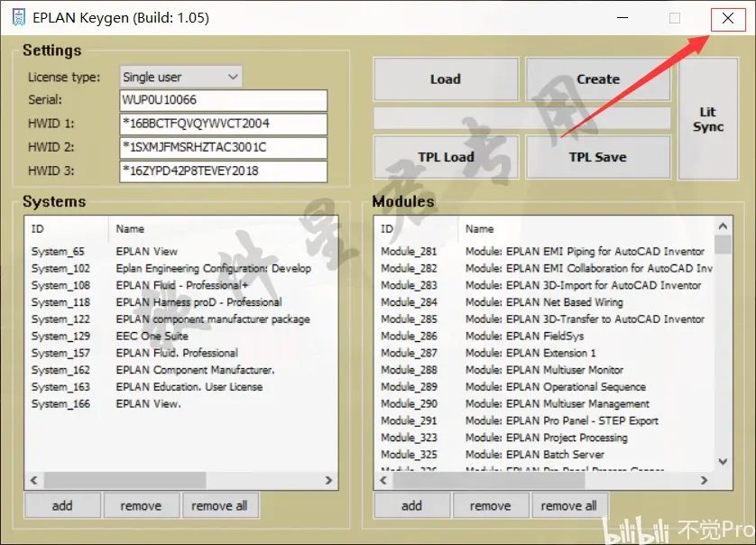Click left arrow of Modules horizontal scrollbar
The image size is (756, 545).
click(383, 481)
